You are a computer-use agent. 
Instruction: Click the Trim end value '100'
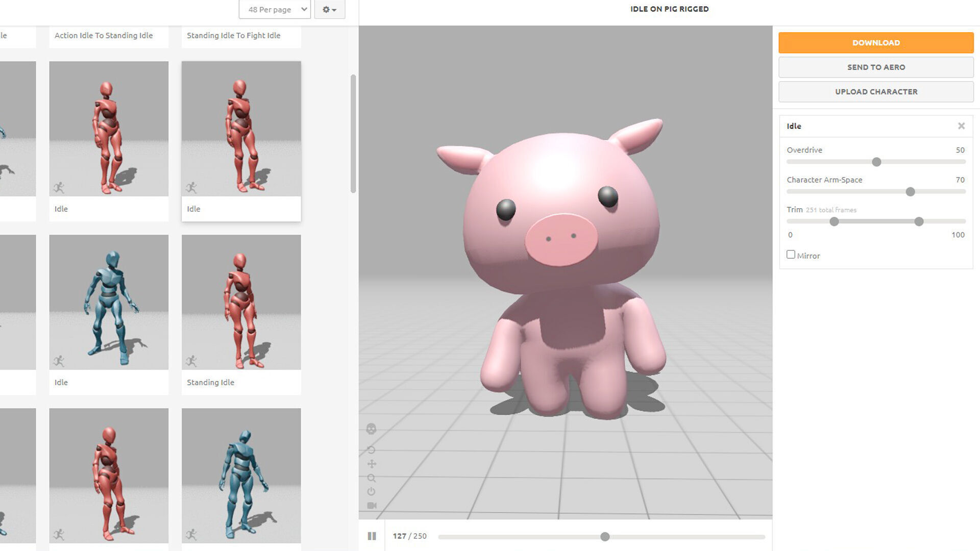coord(958,235)
